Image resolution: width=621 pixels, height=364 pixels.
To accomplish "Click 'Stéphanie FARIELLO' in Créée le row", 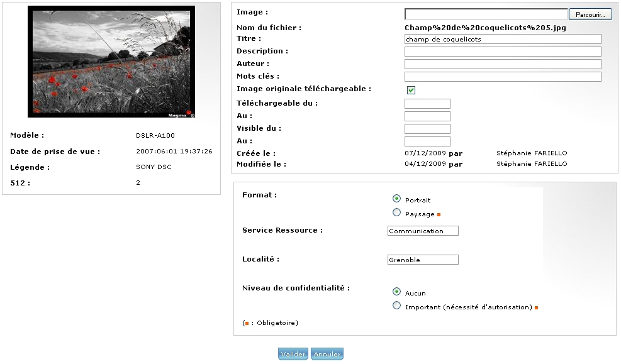I will [x=532, y=153].
